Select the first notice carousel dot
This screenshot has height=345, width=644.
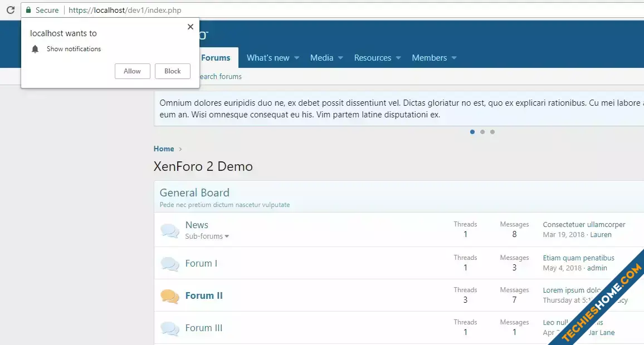click(472, 132)
